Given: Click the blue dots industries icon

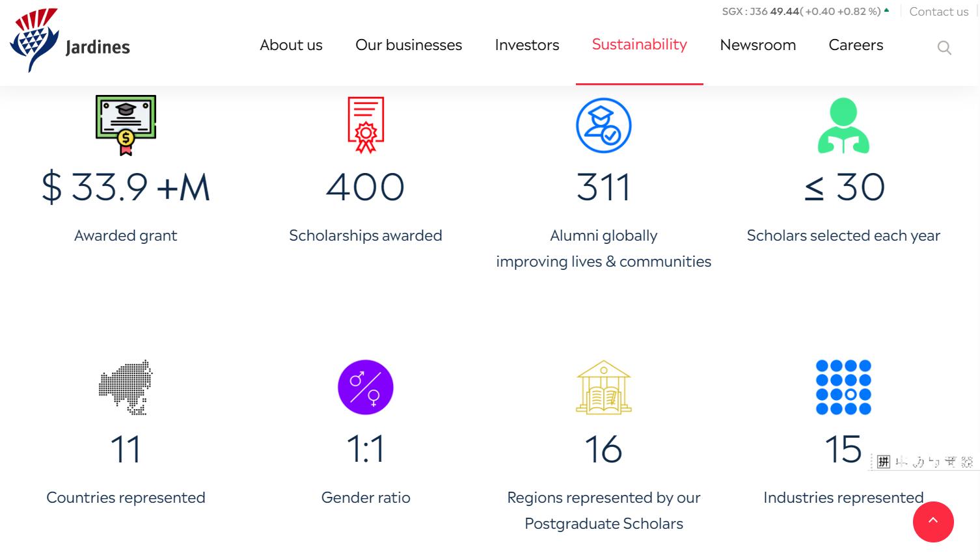Looking at the screenshot, I should click(x=843, y=387).
